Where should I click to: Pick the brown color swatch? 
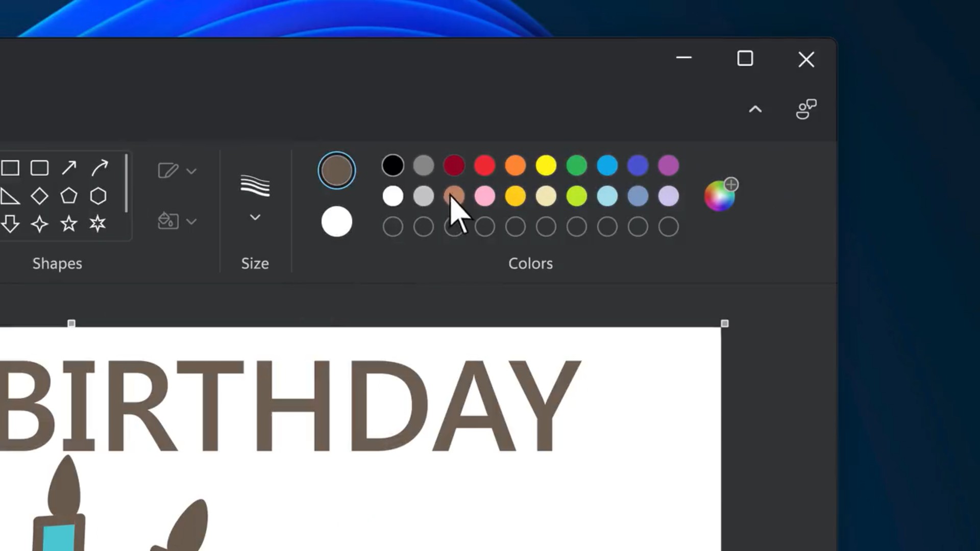454,196
